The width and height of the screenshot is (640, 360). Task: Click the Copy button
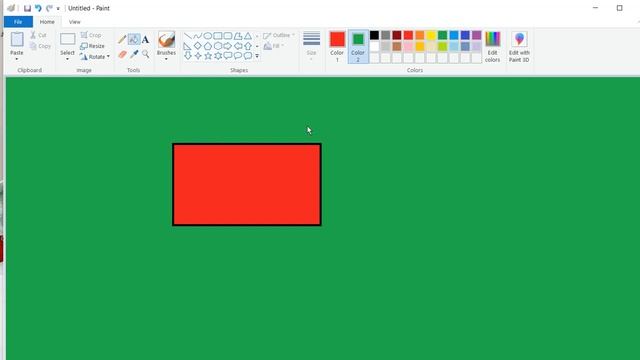(40, 46)
